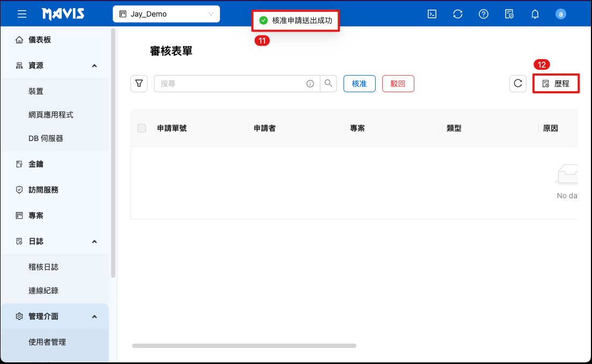Click the sync refresh icon in top bar
This screenshot has height=364, width=592.
point(458,14)
